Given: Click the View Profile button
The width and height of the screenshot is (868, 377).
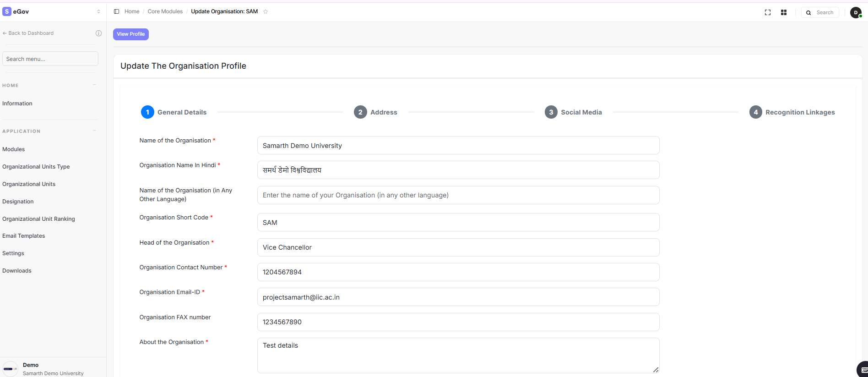Looking at the screenshot, I should [131, 34].
